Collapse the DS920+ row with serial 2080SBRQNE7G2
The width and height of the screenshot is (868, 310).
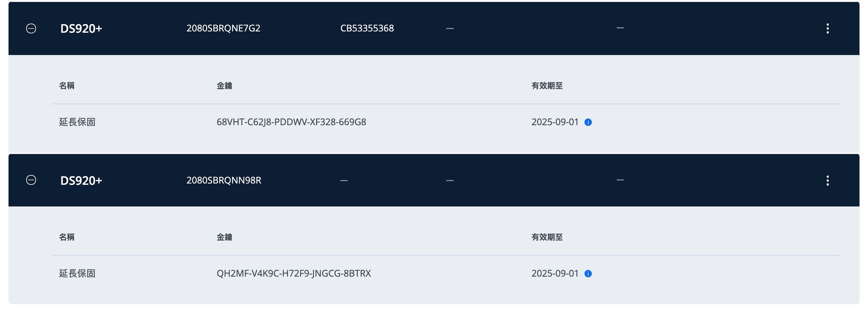(x=31, y=29)
